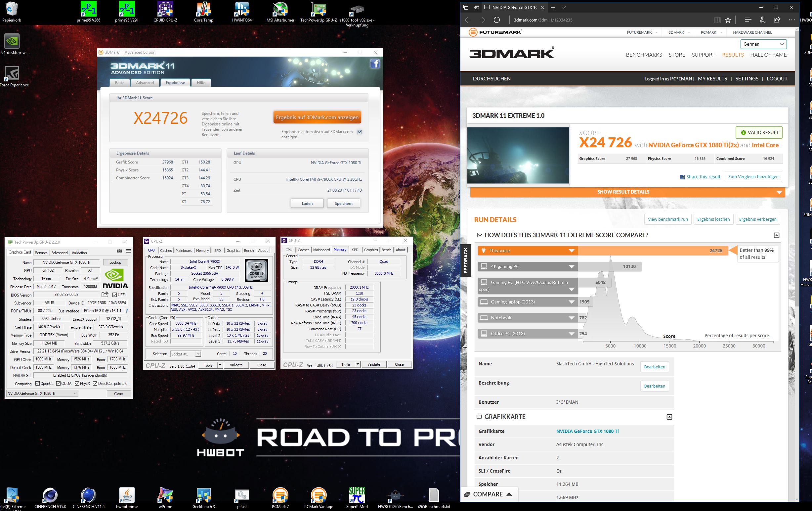The image size is (812, 511).
Task: Switch to Basic tab in 3DMark 11
Action: tap(120, 83)
